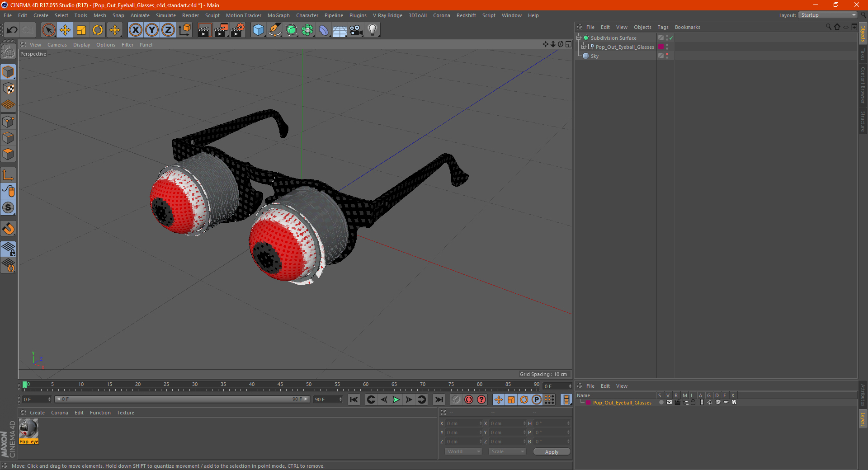Open the World coordinate dropdown

tap(463, 451)
